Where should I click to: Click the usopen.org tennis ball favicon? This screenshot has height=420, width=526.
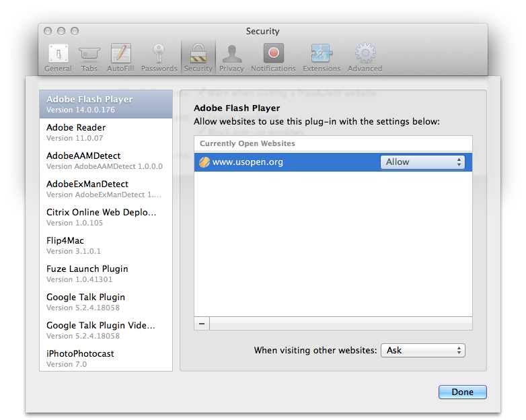click(204, 162)
